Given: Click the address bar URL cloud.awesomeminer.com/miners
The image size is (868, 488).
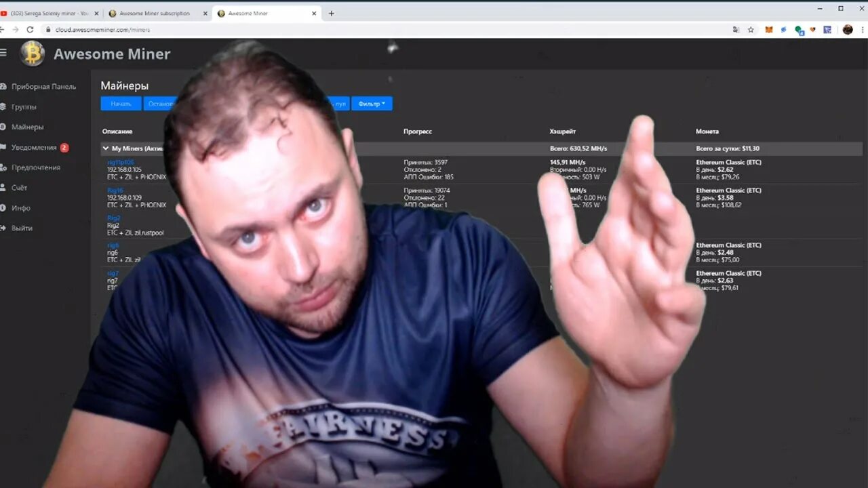Looking at the screenshot, I should pos(102,30).
